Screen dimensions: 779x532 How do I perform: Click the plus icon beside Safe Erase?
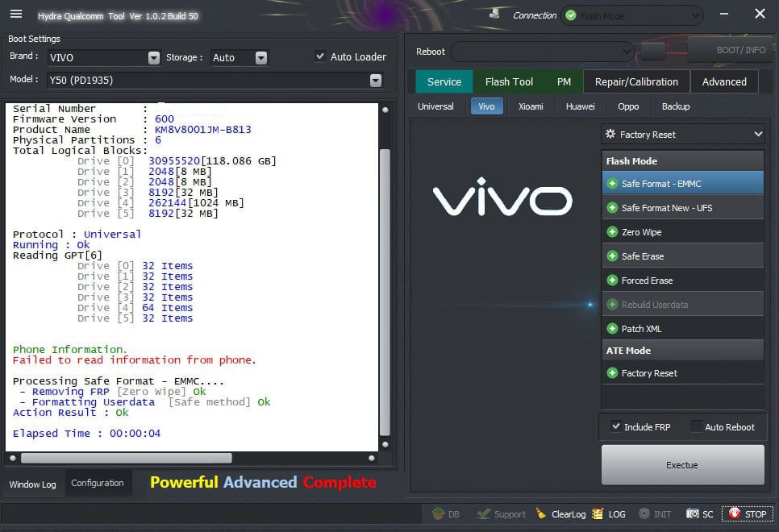(x=613, y=256)
